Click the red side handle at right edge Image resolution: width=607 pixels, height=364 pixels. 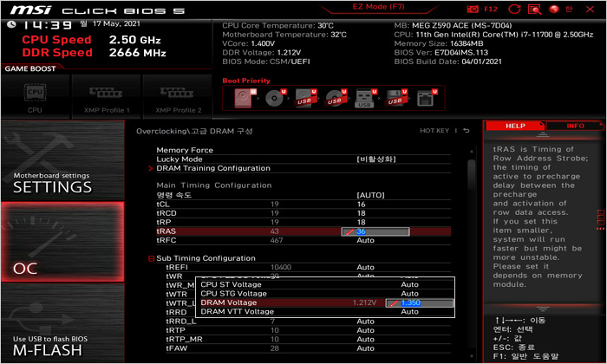600,220
